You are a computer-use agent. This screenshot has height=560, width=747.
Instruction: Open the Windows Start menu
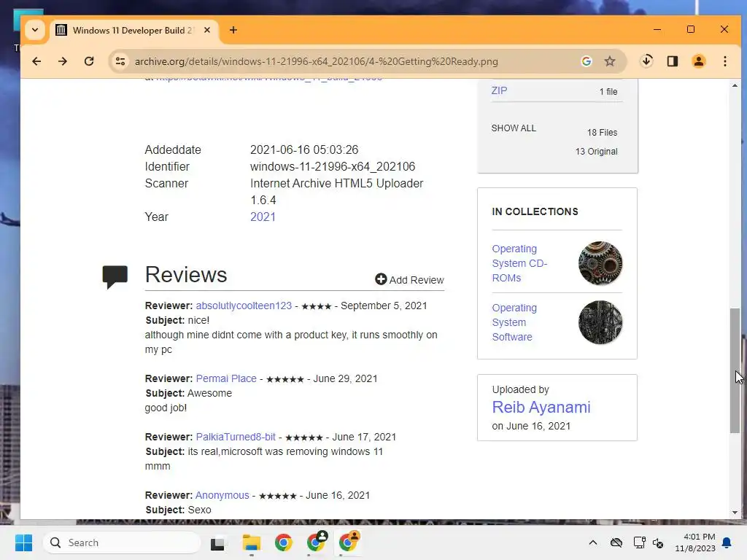coord(23,542)
